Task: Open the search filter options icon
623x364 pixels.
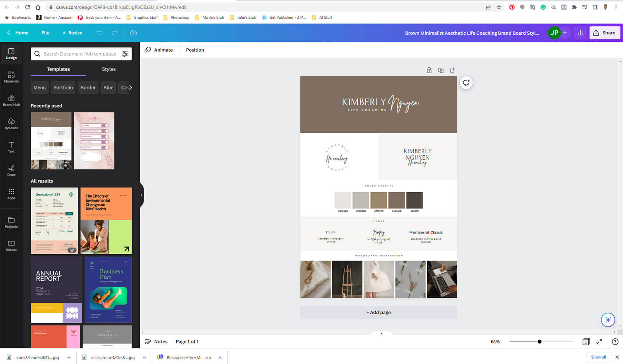Action: [x=125, y=54]
